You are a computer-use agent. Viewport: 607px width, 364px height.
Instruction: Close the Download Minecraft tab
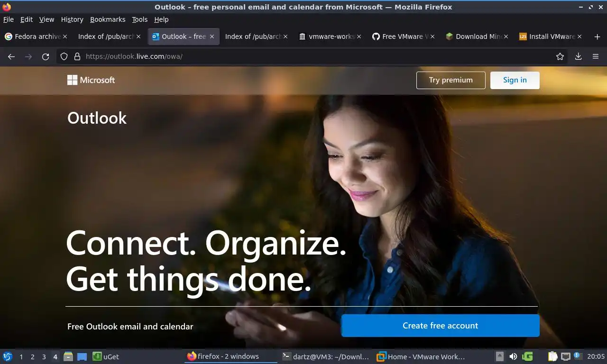(x=506, y=36)
